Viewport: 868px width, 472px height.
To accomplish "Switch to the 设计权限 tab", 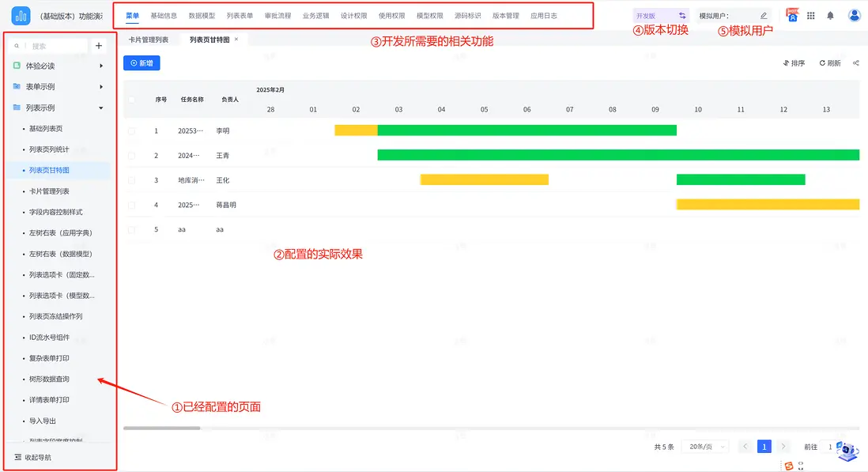I will point(353,16).
